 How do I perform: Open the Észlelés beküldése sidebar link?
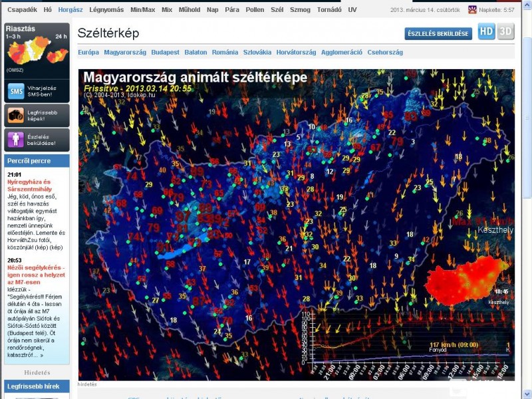(41, 140)
